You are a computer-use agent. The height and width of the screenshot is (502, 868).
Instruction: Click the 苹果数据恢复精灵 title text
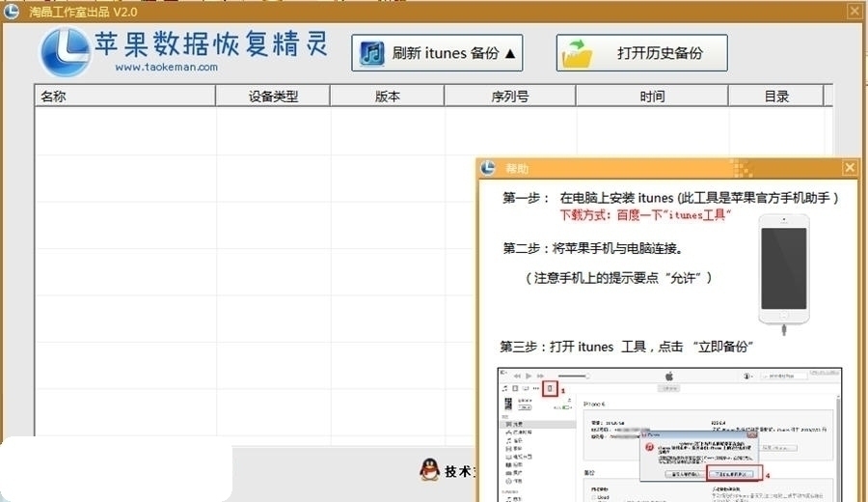211,43
